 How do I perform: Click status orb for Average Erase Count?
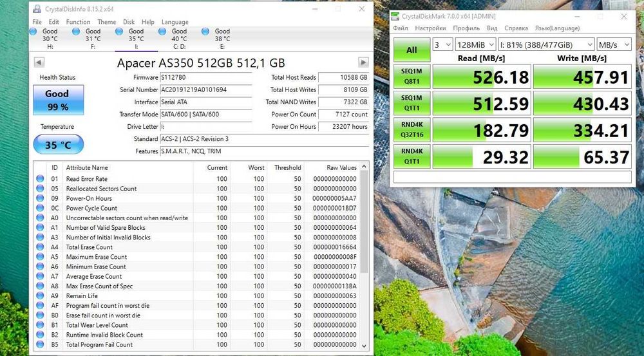tap(40, 276)
